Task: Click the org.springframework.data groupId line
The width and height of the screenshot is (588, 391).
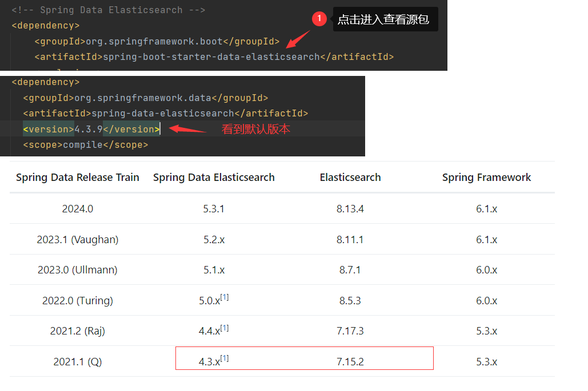Action: coord(146,98)
